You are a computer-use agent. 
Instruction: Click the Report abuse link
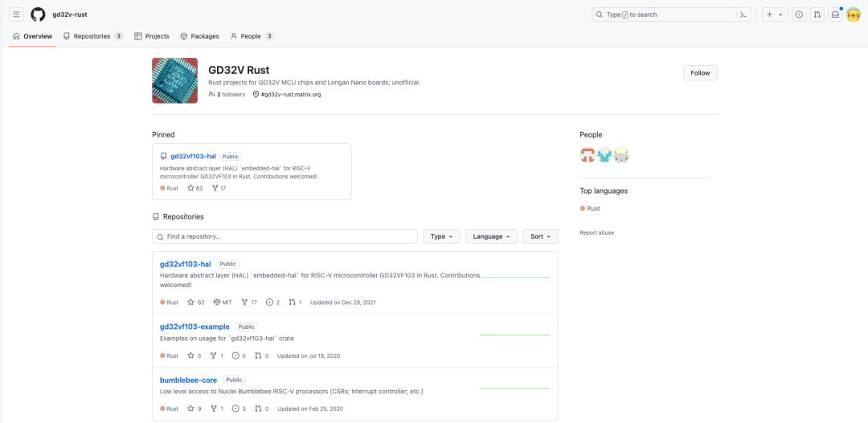pos(596,232)
